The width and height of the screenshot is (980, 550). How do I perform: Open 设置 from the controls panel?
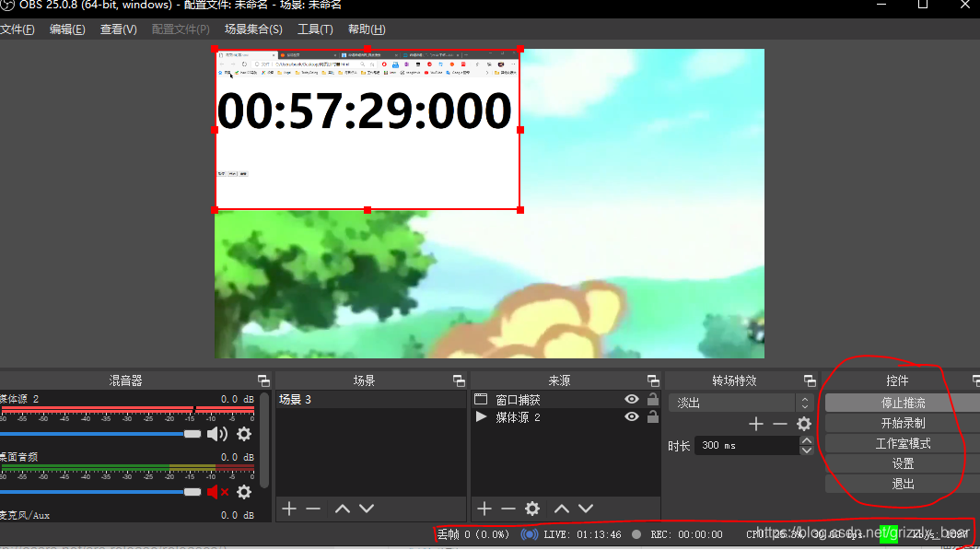(903, 463)
